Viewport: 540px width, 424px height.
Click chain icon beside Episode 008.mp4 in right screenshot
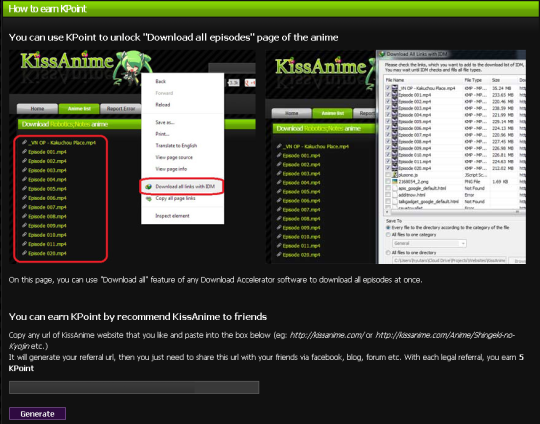click(279, 218)
